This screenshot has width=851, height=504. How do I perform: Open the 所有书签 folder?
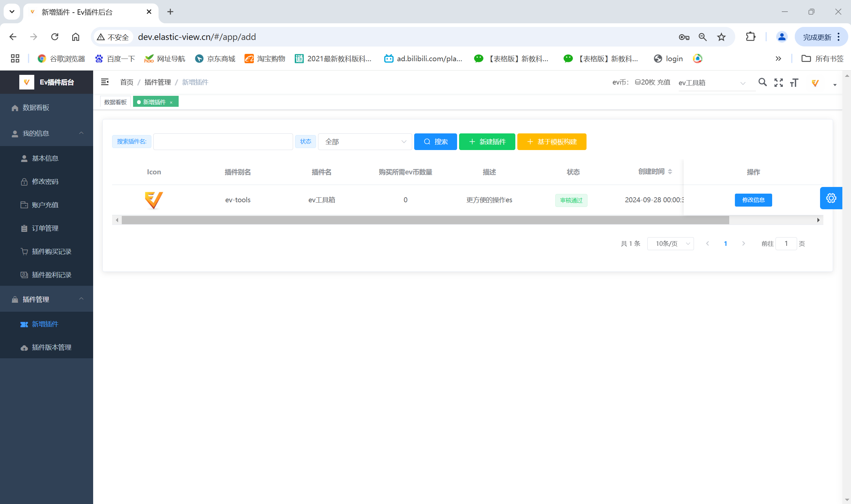coord(822,59)
